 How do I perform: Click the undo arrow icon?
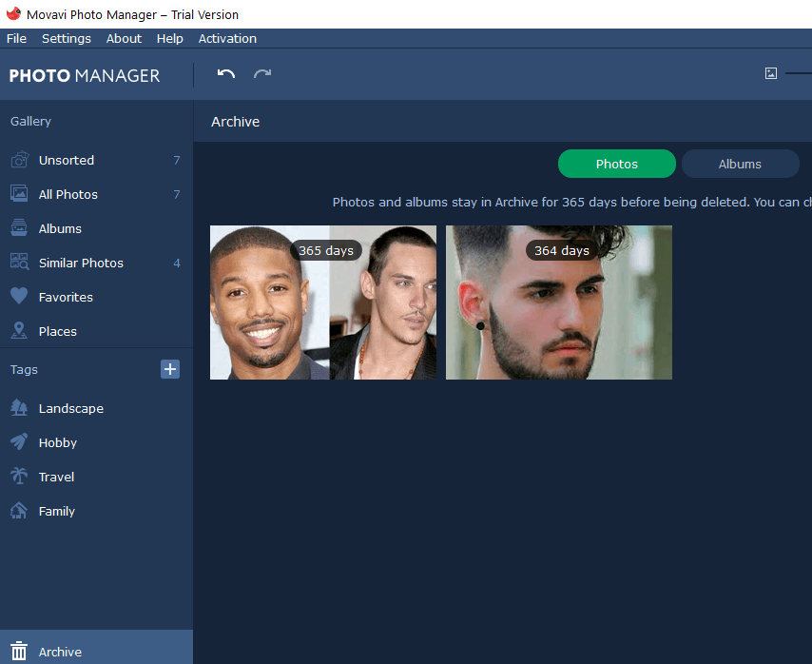pyautogui.click(x=226, y=74)
